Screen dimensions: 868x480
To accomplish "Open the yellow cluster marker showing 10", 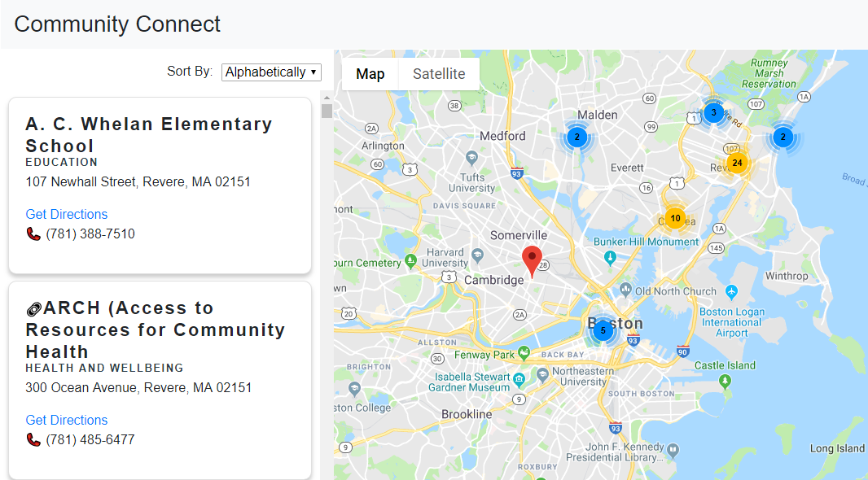I will [675, 218].
